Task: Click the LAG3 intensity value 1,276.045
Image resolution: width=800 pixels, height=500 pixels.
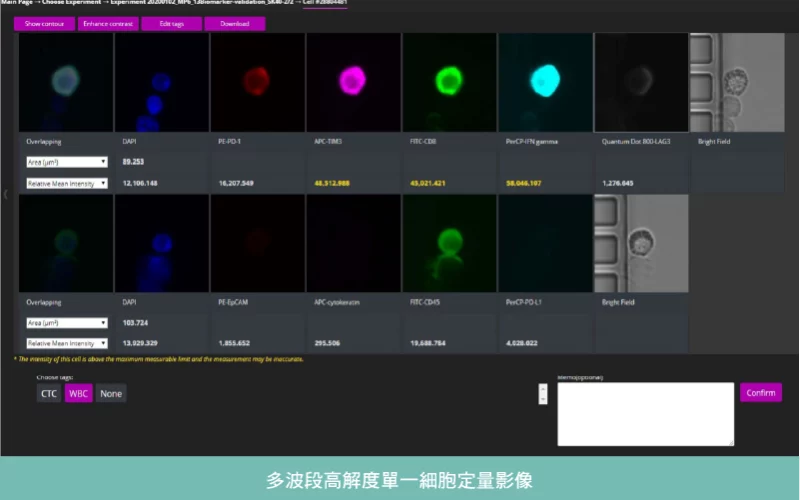Action: pos(618,183)
